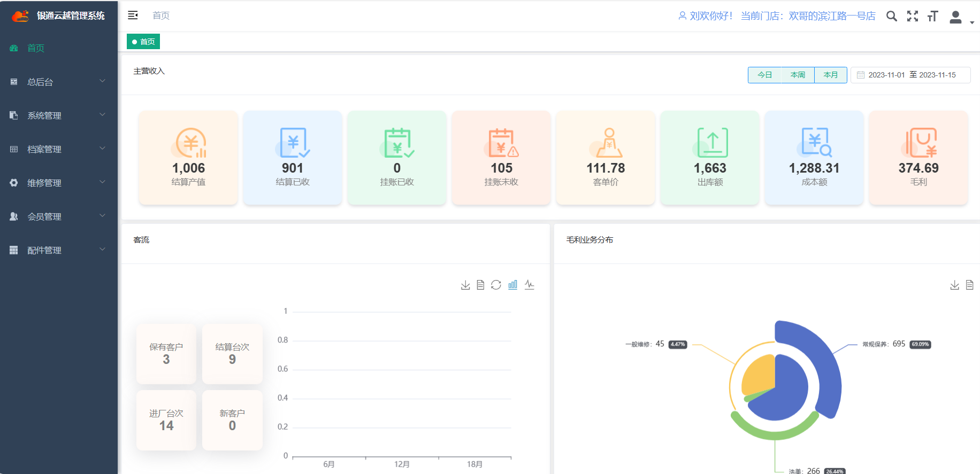Click the 进厂台次 stat tile
The height and width of the screenshot is (474, 980).
[x=166, y=420]
